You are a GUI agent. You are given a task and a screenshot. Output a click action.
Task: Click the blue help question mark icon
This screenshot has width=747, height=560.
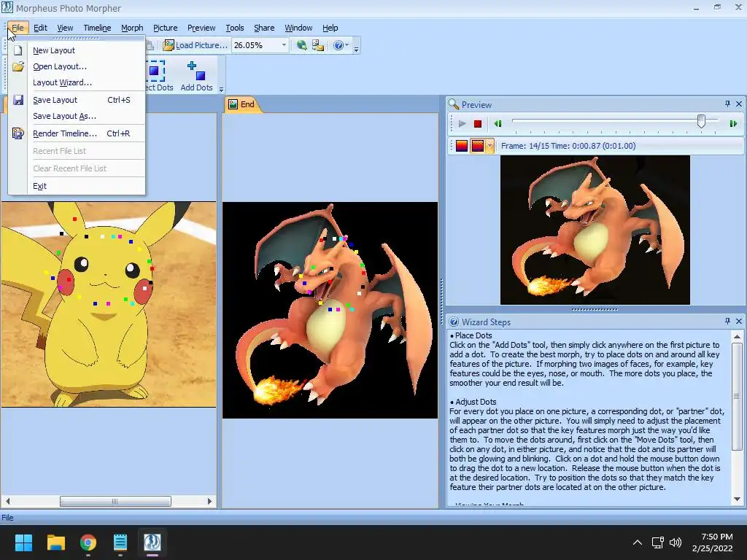tap(338, 45)
